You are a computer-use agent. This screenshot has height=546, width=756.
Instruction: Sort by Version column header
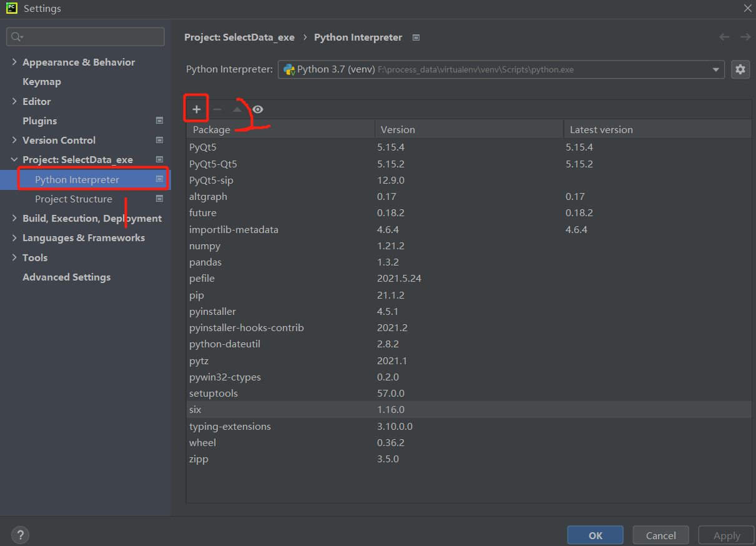pos(469,129)
